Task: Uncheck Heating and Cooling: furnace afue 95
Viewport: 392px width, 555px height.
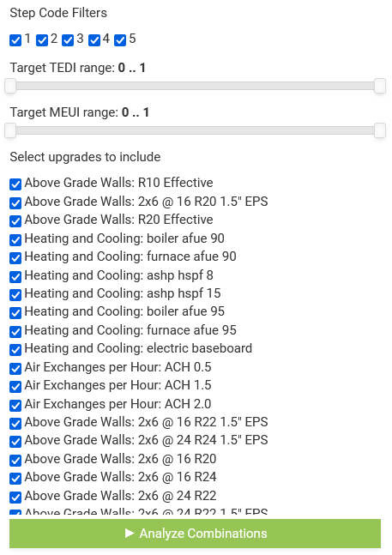Action: [x=15, y=332]
